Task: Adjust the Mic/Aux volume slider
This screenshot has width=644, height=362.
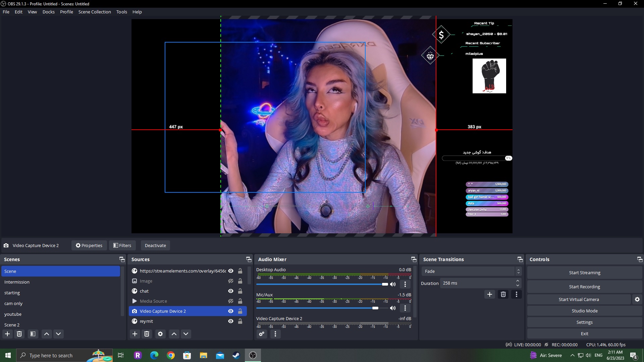Action: 375,308
